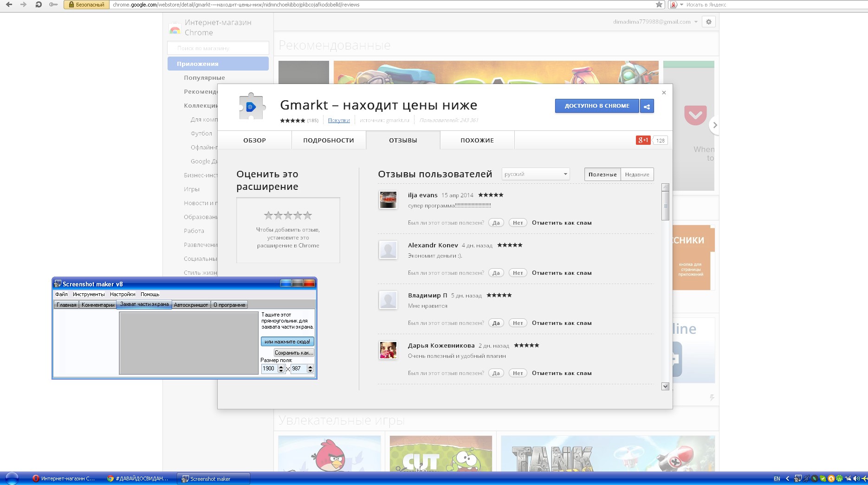
Task: Click the width field showing 1900
Action: pos(269,369)
